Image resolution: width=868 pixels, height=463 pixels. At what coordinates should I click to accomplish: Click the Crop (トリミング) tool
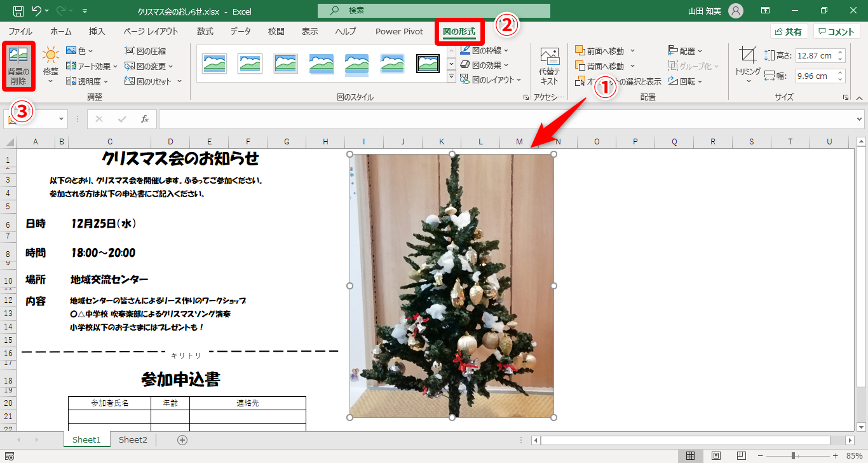tap(748, 60)
